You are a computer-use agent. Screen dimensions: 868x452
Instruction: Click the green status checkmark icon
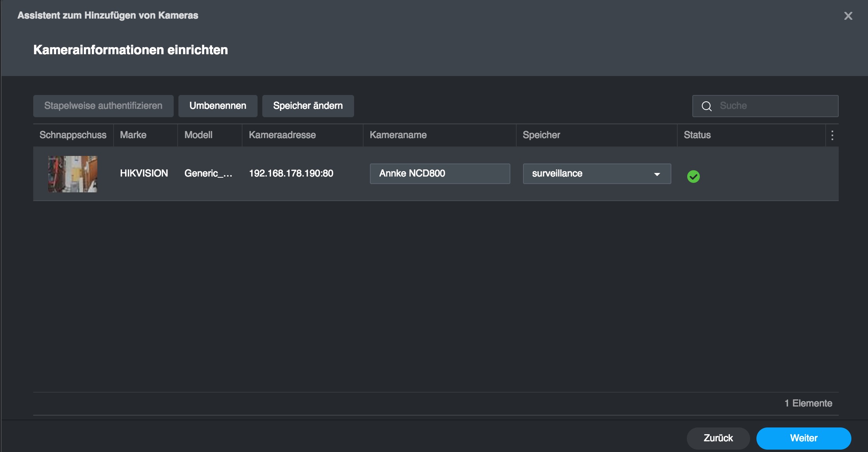[x=693, y=176]
